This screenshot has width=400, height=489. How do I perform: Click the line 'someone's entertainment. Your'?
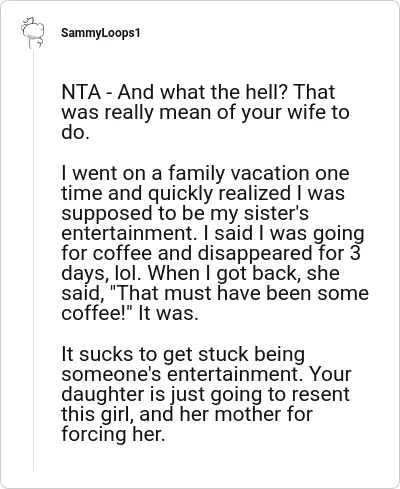(x=206, y=374)
